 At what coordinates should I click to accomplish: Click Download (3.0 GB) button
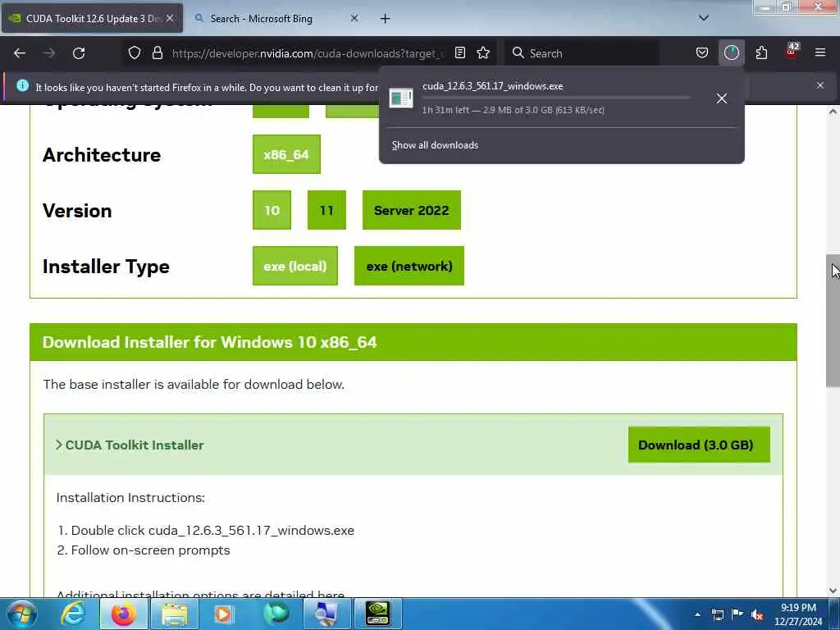click(699, 445)
